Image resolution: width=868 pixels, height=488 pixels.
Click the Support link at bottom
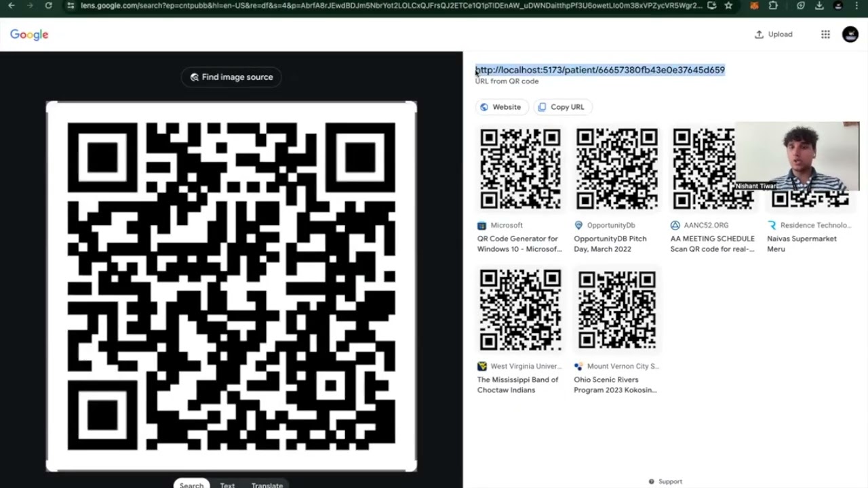tap(670, 482)
